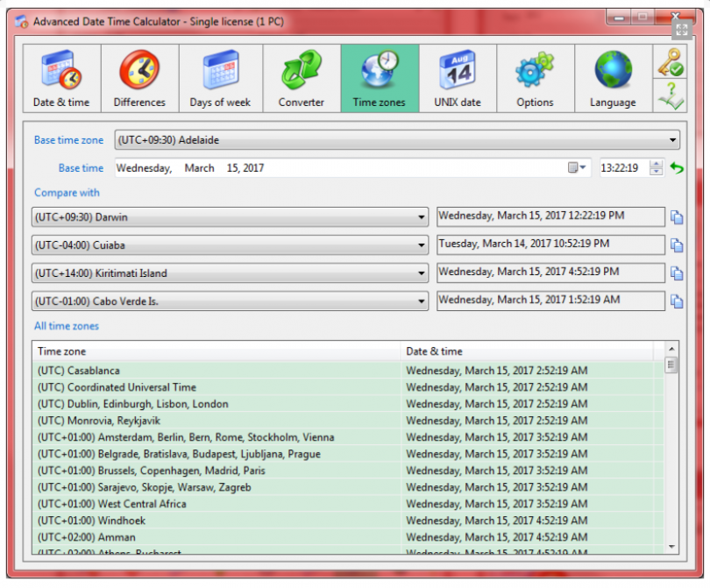Open the UNIX date tool

tap(458, 78)
